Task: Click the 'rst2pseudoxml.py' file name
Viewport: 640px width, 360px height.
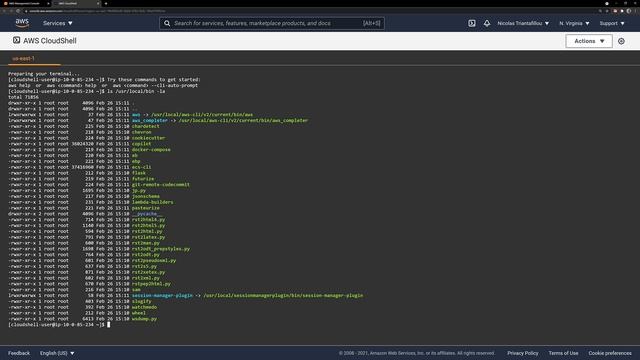Action: (x=154, y=260)
